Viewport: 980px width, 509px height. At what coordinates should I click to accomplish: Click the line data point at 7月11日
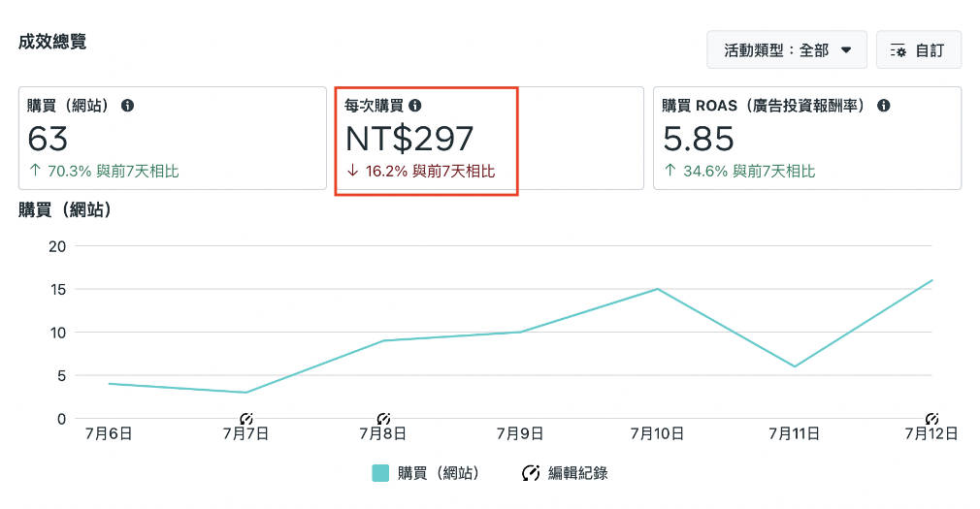coord(795,366)
